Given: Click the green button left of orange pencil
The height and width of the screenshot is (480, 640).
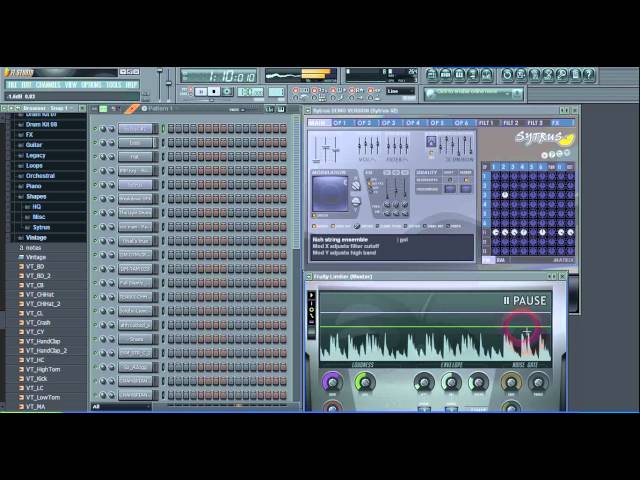Looking at the screenshot, I should coord(103,109).
